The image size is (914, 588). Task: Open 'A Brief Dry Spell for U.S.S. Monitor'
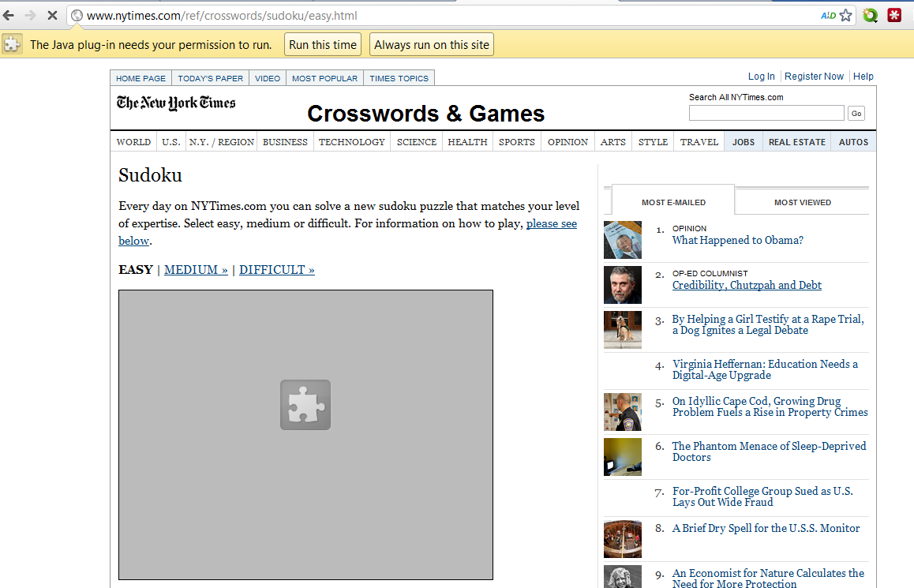(x=766, y=528)
